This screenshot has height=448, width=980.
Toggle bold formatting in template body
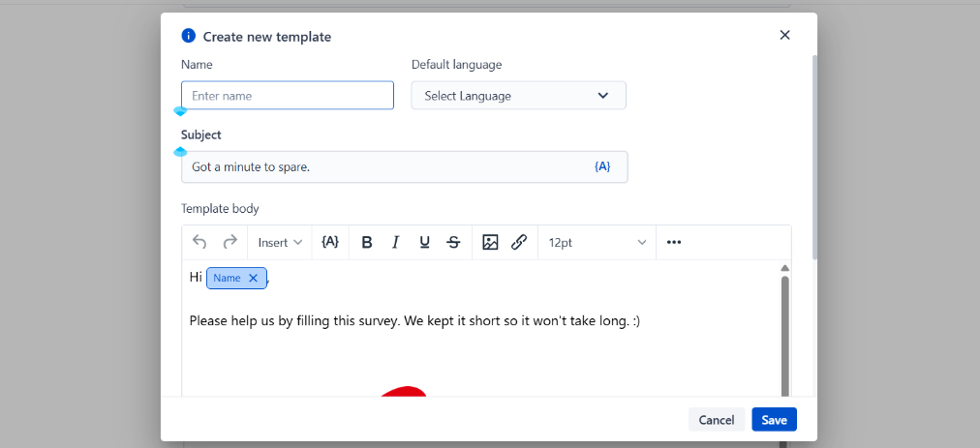click(x=367, y=243)
